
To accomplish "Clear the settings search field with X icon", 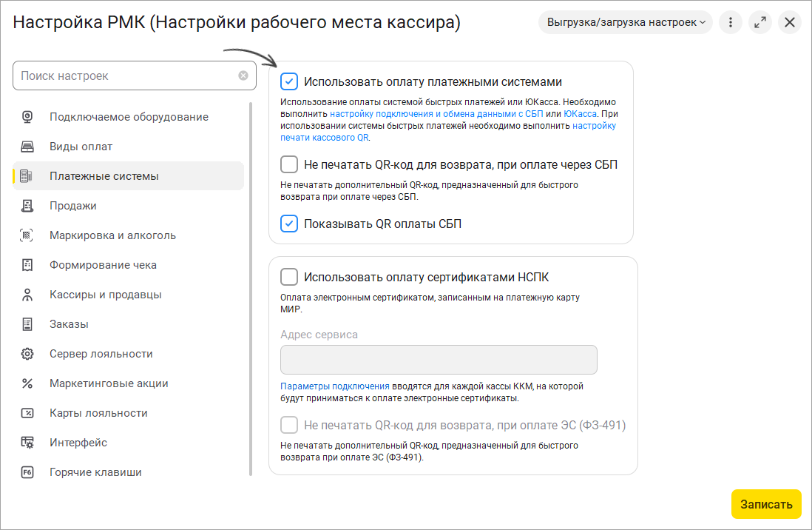I will [x=243, y=76].
